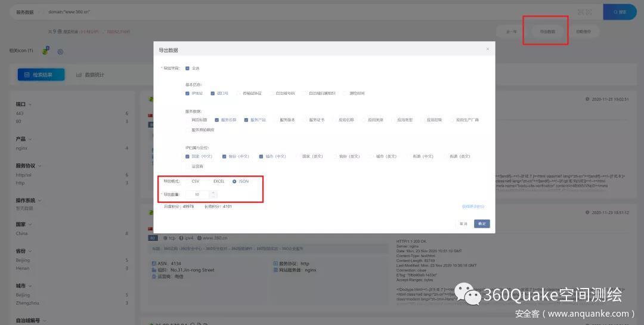Click the 数据统计 chart icon
The image size is (644, 325).
pos(79,75)
